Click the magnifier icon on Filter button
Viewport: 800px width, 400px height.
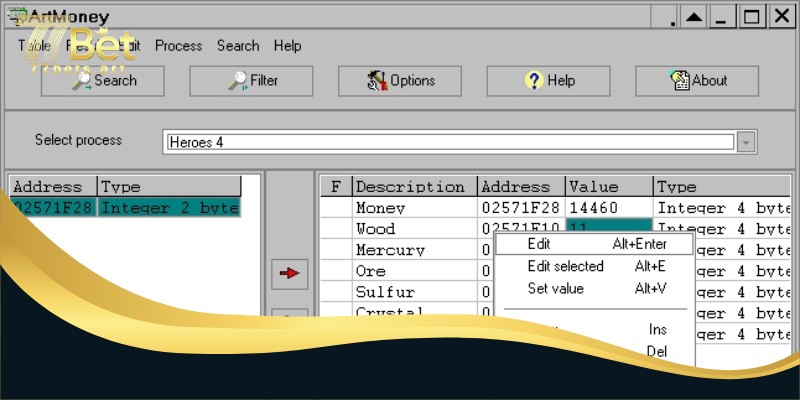[x=238, y=81]
